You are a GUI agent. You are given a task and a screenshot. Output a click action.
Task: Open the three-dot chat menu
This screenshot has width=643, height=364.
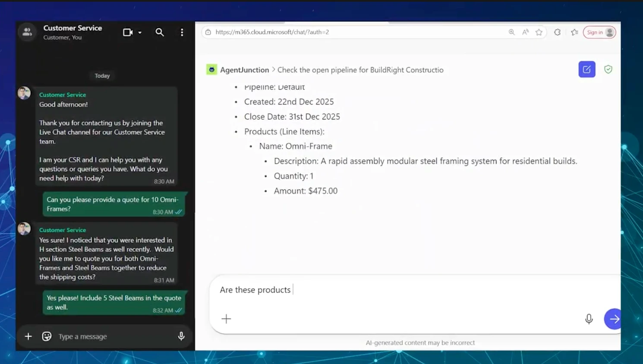pyautogui.click(x=182, y=32)
